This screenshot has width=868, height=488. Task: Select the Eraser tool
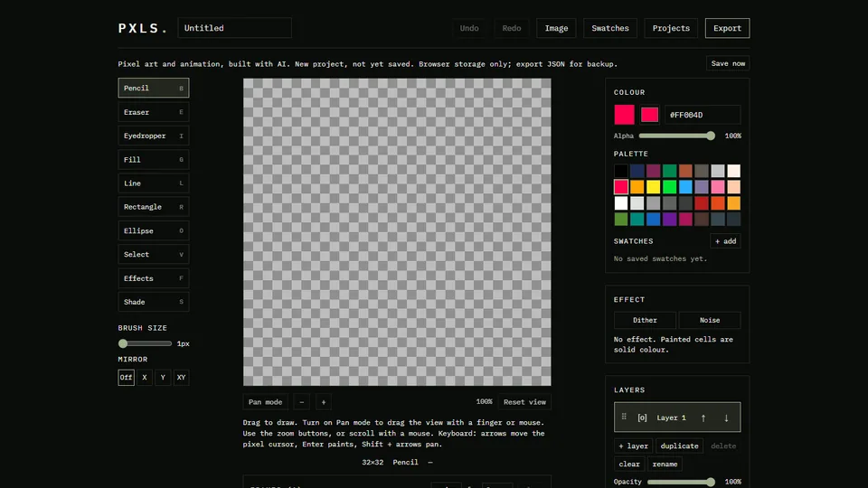click(154, 112)
